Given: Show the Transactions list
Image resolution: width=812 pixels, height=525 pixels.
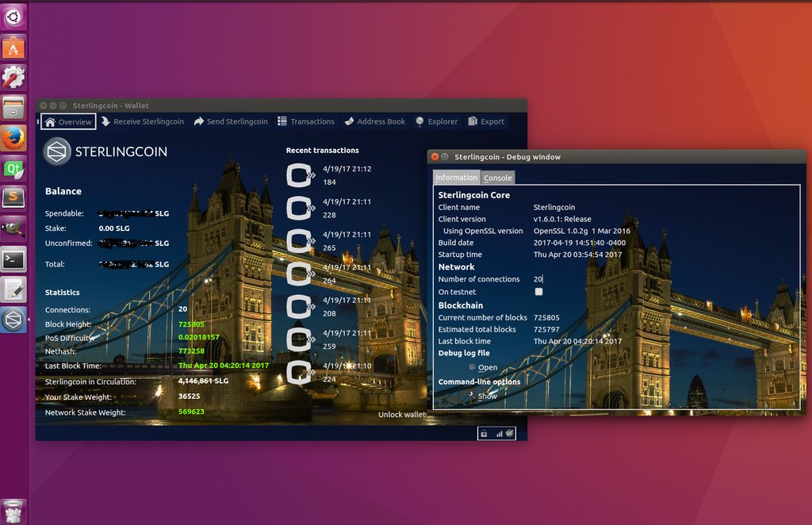Looking at the screenshot, I should 306,121.
